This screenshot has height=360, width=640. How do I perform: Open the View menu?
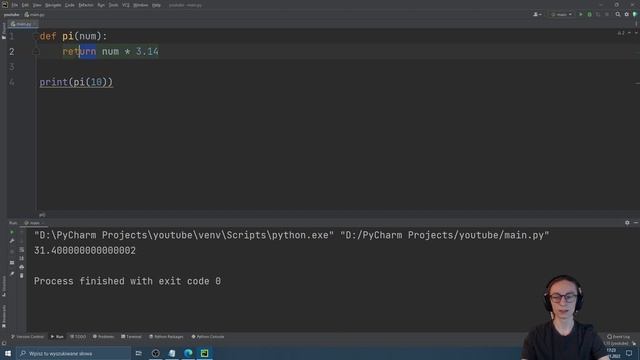point(37,5)
